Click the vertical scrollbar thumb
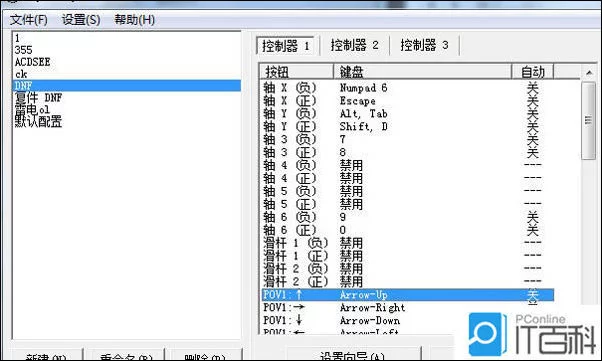The height and width of the screenshot is (361, 602). [x=589, y=120]
